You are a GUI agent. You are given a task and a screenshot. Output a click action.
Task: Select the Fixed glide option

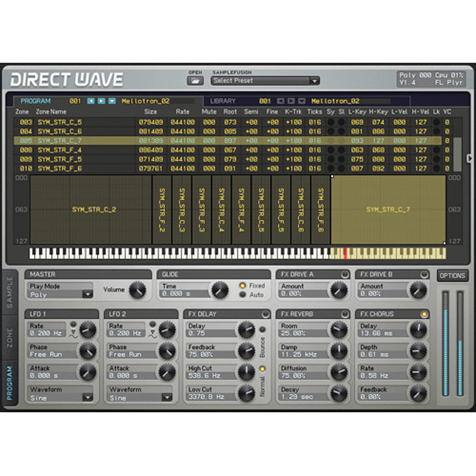(242, 286)
